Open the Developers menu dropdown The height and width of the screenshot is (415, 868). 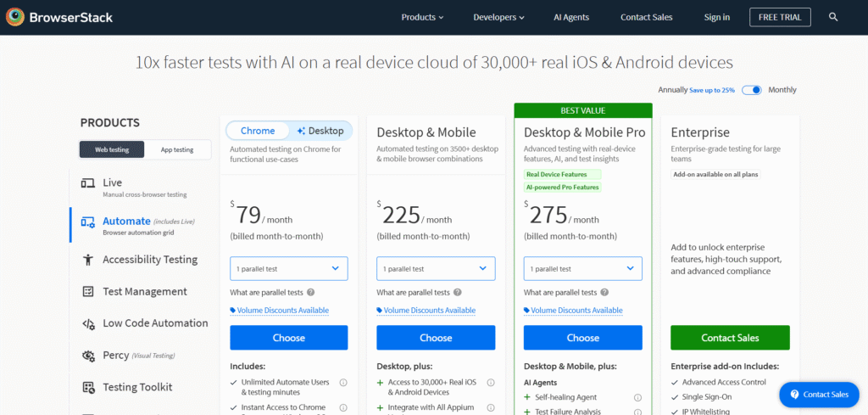coord(498,17)
